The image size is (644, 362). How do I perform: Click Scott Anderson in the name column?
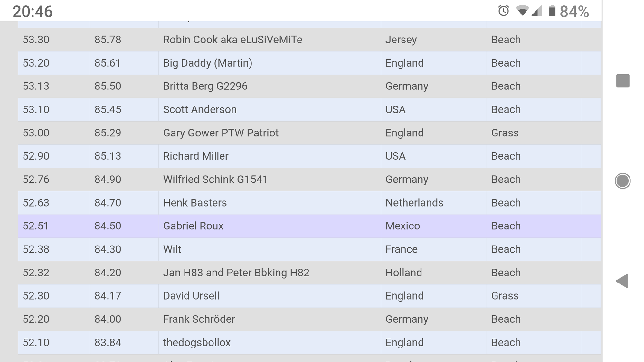point(200,109)
